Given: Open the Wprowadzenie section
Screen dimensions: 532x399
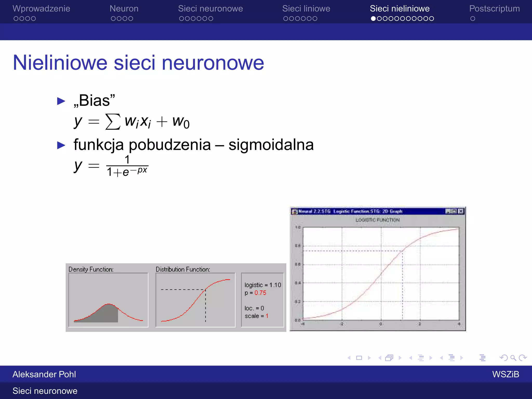Looking at the screenshot, I should [x=41, y=9].
